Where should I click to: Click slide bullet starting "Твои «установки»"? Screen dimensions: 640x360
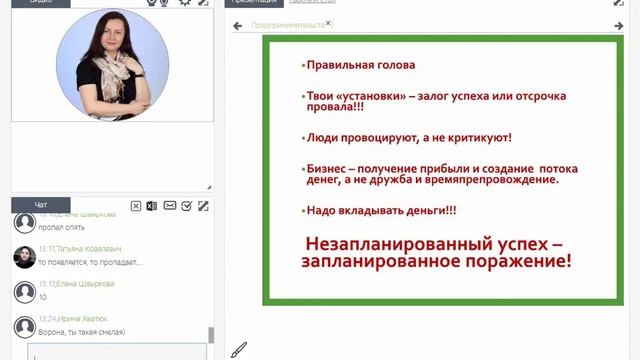pyautogui.click(x=436, y=101)
